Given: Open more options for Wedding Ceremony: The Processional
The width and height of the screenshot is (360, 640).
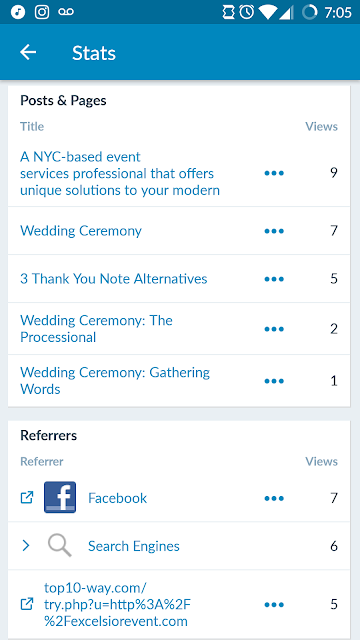Looking at the screenshot, I should (274, 329).
